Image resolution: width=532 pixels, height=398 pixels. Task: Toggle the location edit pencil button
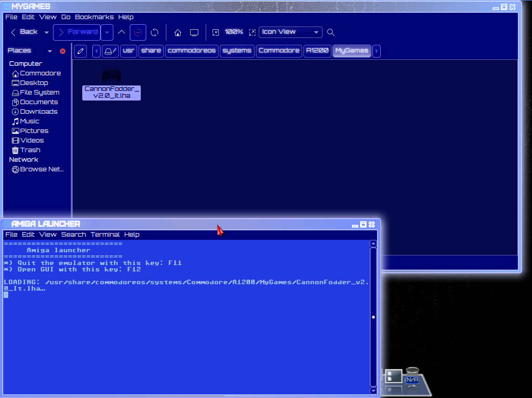point(80,51)
